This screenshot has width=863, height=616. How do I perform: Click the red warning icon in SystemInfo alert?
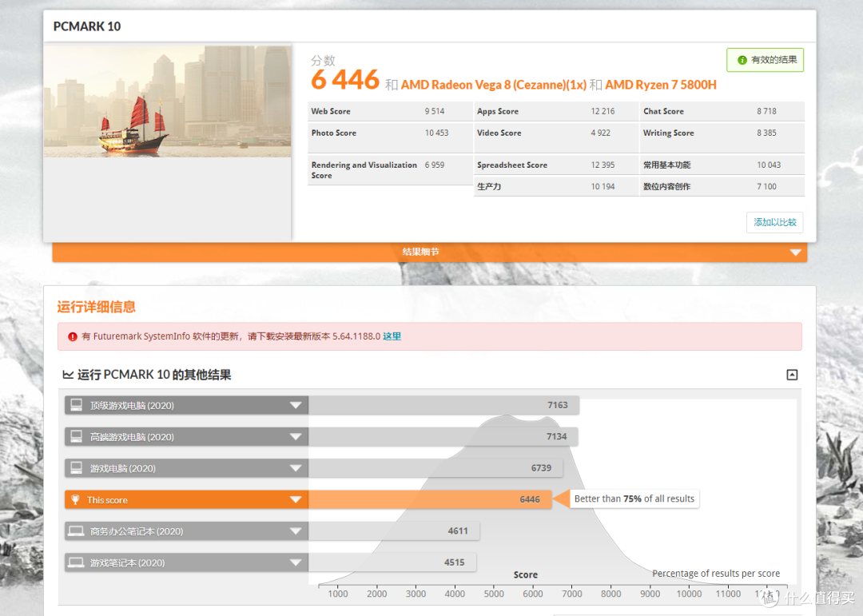point(73,337)
